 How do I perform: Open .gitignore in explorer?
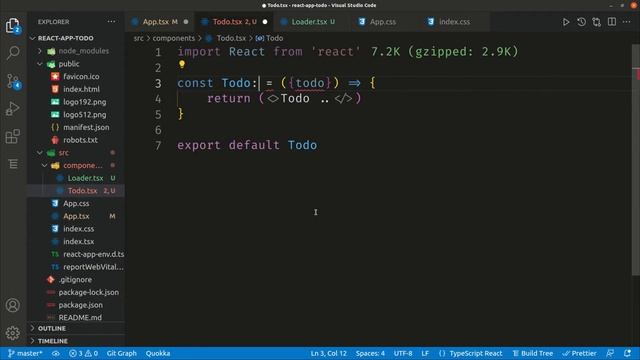pyautogui.click(x=75, y=280)
